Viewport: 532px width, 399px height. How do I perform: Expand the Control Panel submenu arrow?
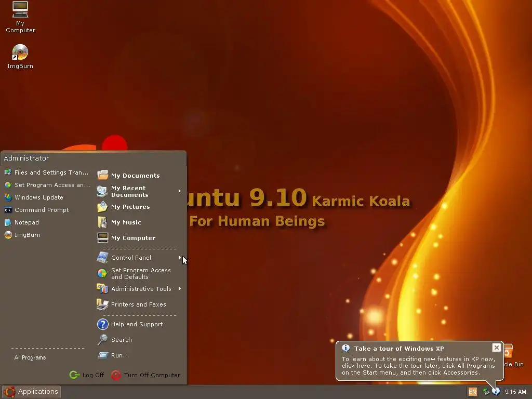pyautogui.click(x=180, y=258)
